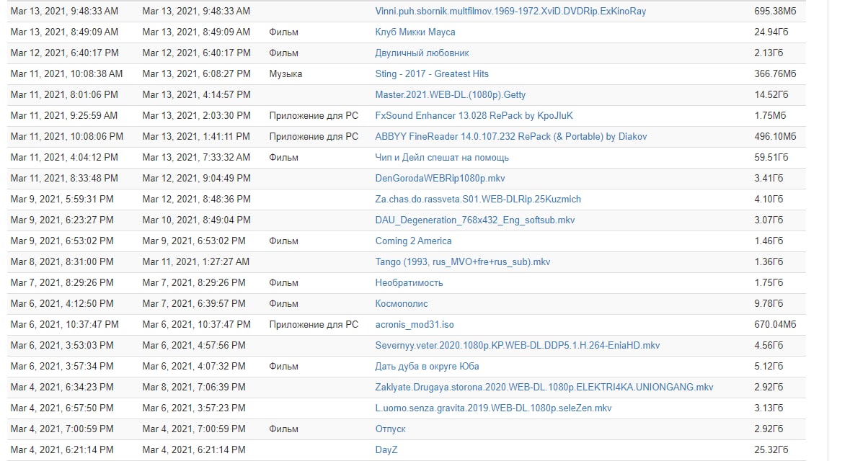868x461 pixels.
Task: Select date Mar 11, 2021, 8:01:06 PM
Action: [64, 95]
